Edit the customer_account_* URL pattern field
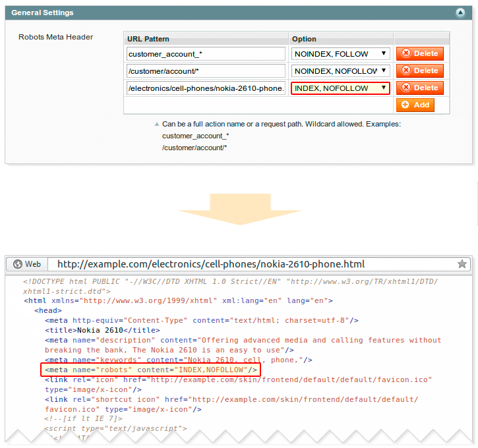Image resolution: width=478 pixels, height=448 pixels. pos(206,54)
